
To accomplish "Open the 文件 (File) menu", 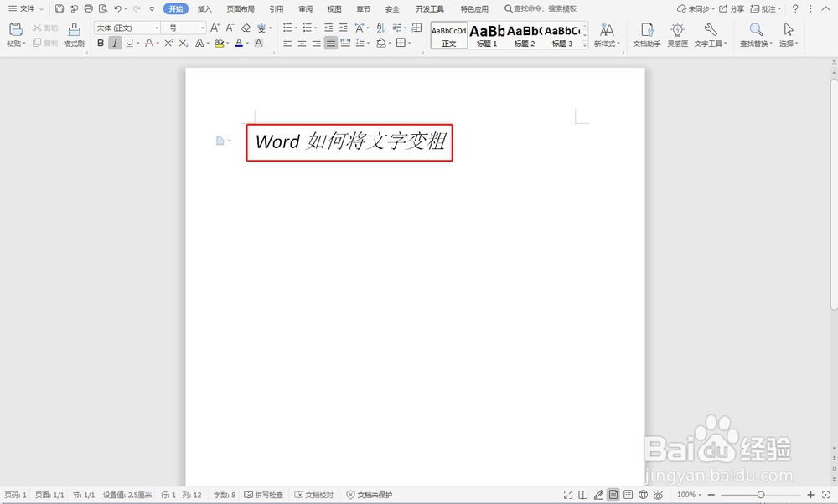I will pyautogui.click(x=26, y=8).
